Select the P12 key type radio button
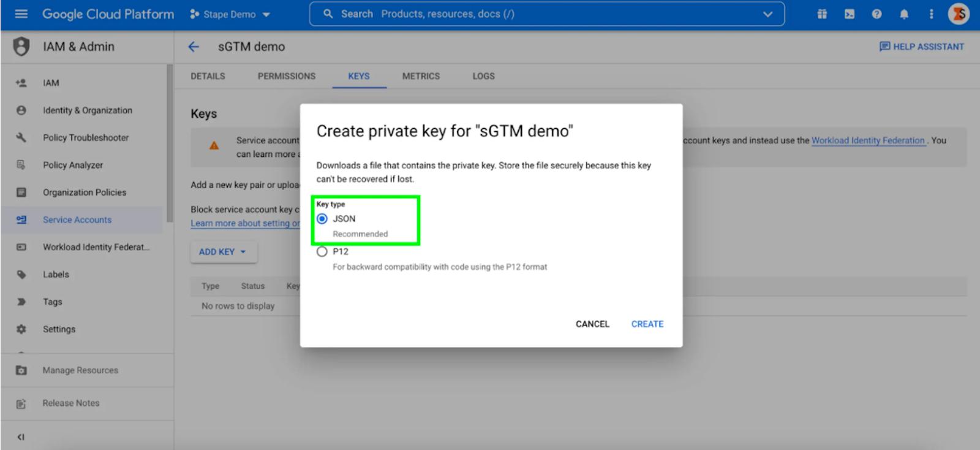The height and width of the screenshot is (450, 980). click(322, 251)
